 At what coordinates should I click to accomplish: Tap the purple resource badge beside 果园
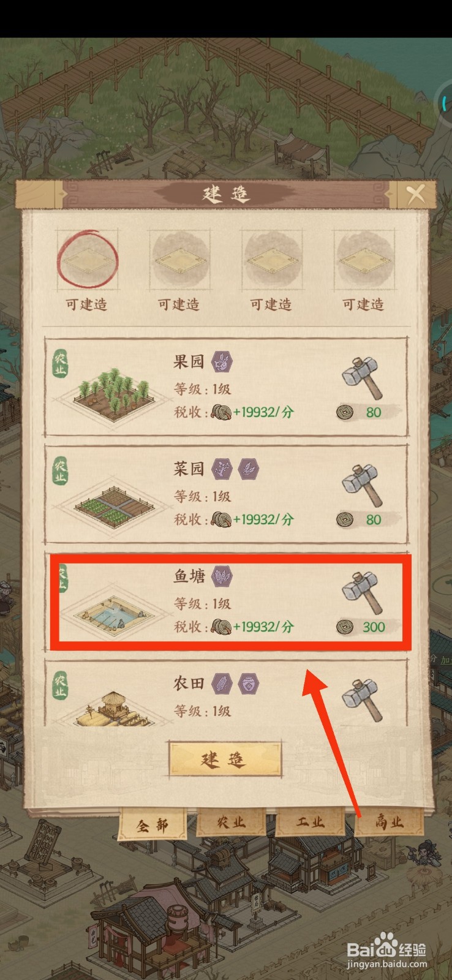[x=222, y=361]
